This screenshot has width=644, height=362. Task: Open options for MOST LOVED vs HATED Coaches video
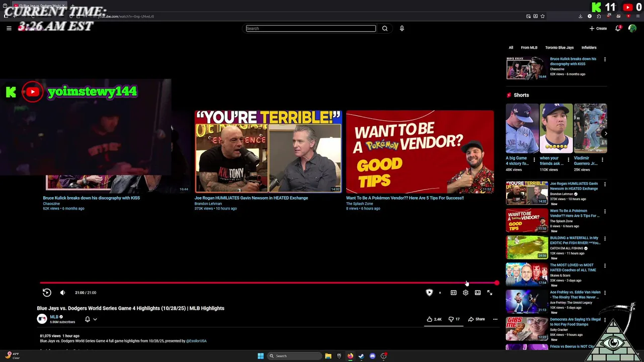click(x=605, y=266)
